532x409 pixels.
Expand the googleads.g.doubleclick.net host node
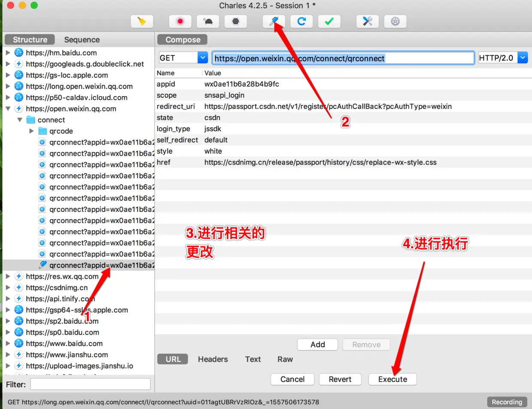point(8,64)
